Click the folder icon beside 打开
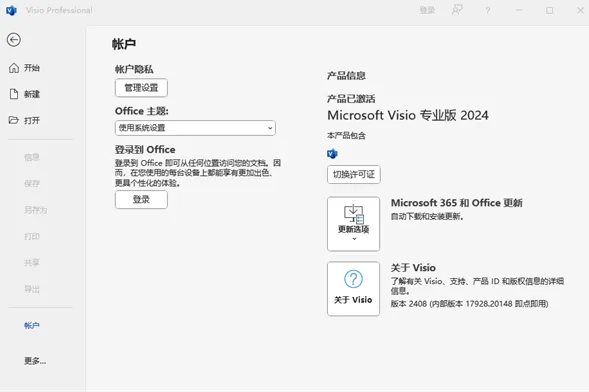 [x=14, y=120]
